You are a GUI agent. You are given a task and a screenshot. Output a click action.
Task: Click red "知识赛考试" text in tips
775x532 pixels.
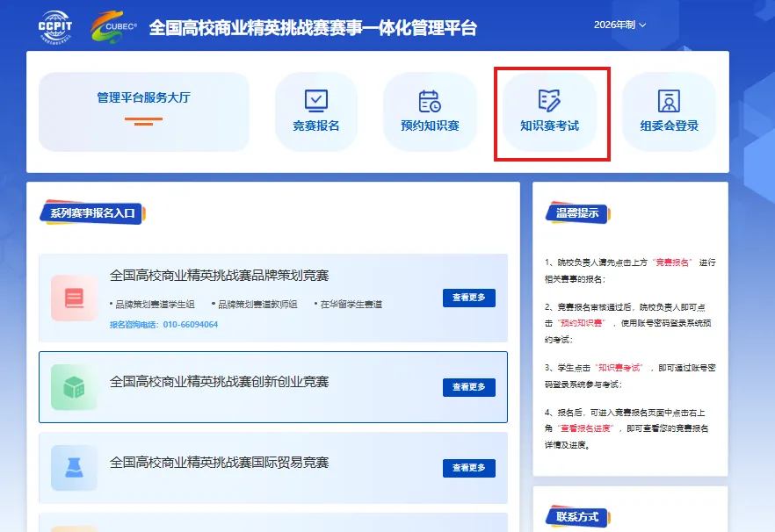pyautogui.click(x=619, y=368)
